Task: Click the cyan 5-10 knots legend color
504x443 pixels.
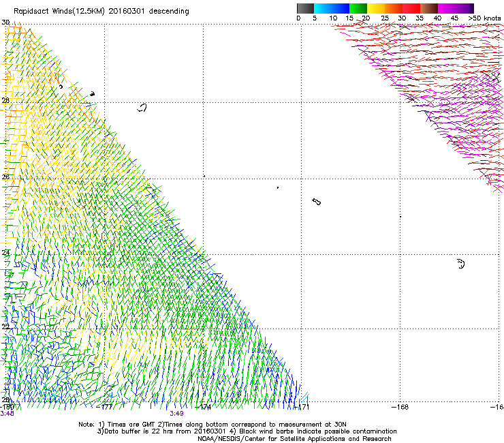Action: (323, 8)
